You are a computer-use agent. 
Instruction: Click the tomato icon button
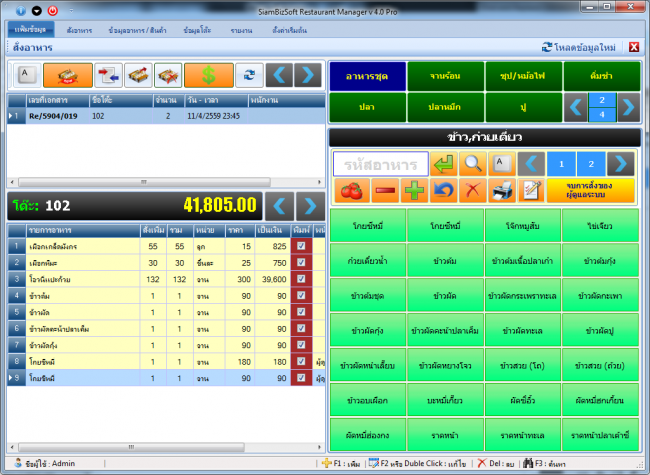[x=352, y=191]
